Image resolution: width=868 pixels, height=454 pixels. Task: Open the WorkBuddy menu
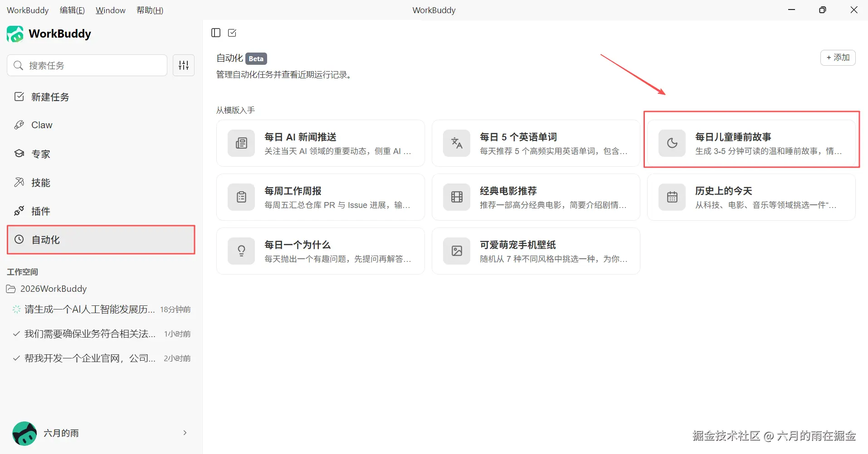pyautogui.click(x=28, y=10)
